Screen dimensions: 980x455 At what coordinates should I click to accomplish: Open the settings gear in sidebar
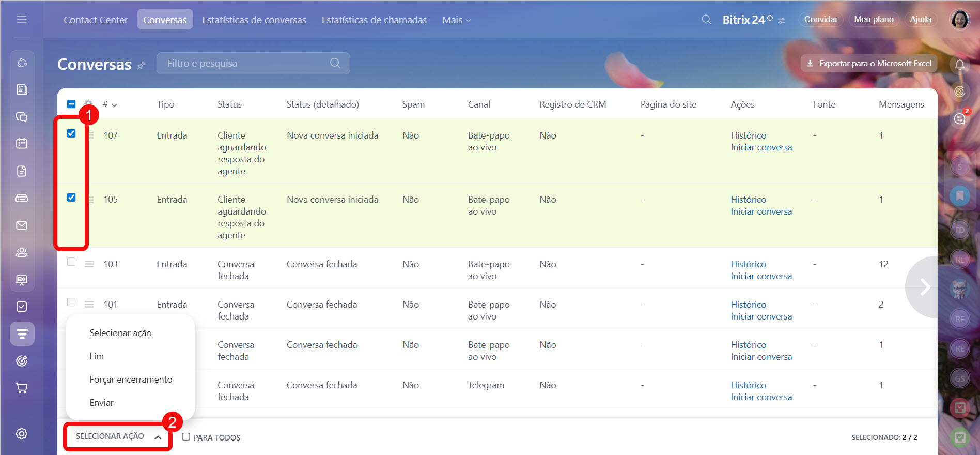pyautogui.click(x=22, y=434)
